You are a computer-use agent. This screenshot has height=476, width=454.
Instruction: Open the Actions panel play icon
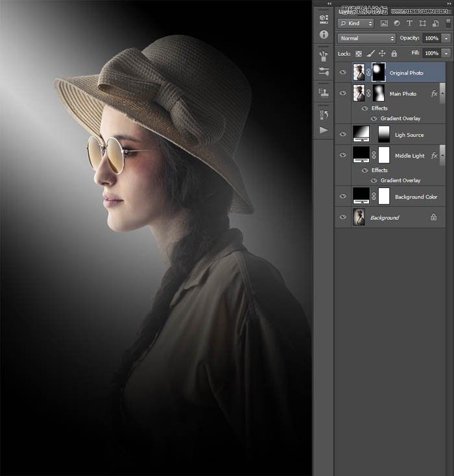click(x=324, y=130)
